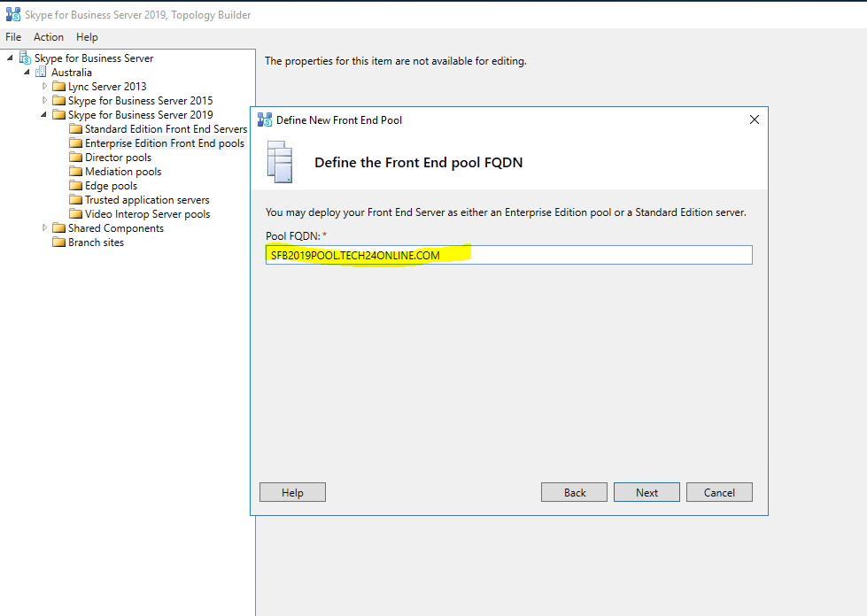867x616 pixels.
Task: Collapse the Australia site node
Action: [x=27, y=73]
